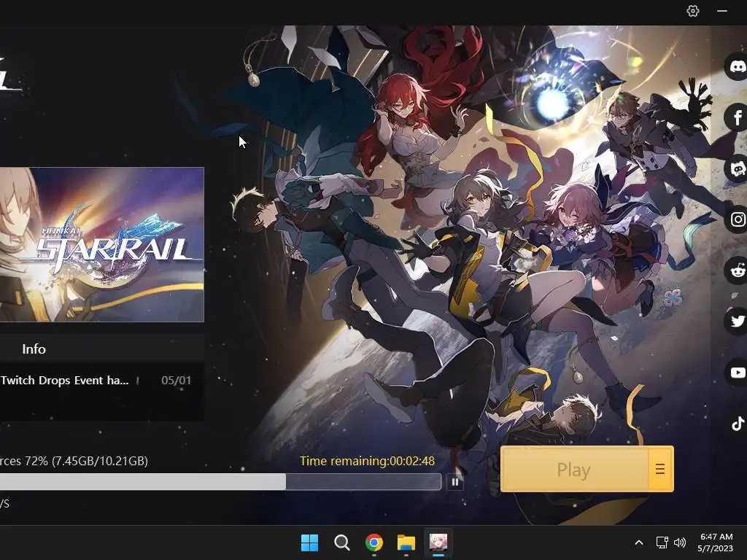Viewport: 747px width, 560px height.
Task: Launch Google Chrome from taskbar
Action: 374,542
